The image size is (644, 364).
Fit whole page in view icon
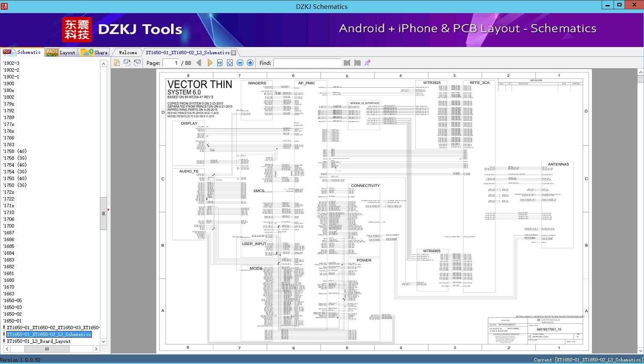coord(230,63)
